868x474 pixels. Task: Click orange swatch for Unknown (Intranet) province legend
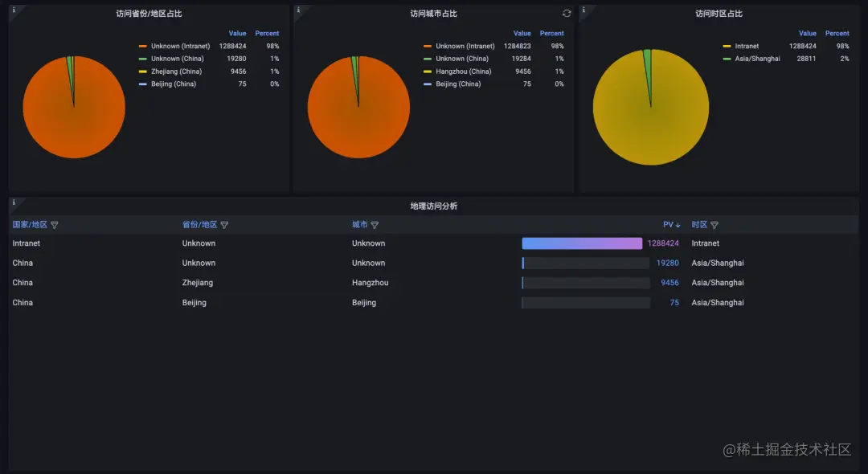143,47
